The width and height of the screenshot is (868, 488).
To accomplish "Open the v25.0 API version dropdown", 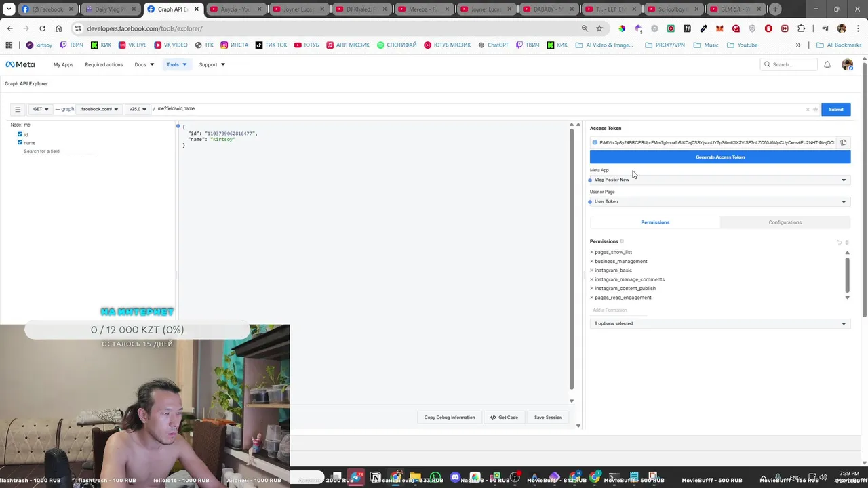I will [138, 109].
